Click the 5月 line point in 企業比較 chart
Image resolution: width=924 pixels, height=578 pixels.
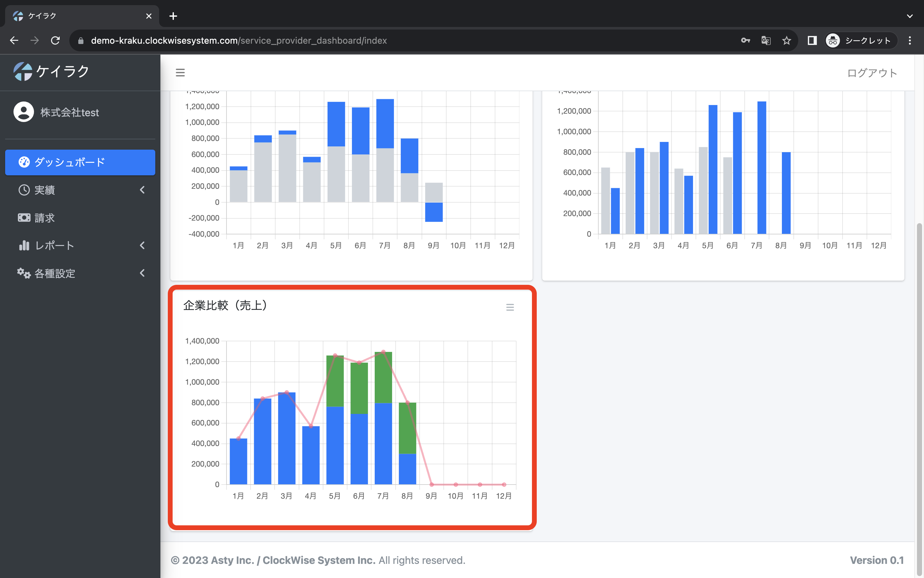tap(335, 355)
